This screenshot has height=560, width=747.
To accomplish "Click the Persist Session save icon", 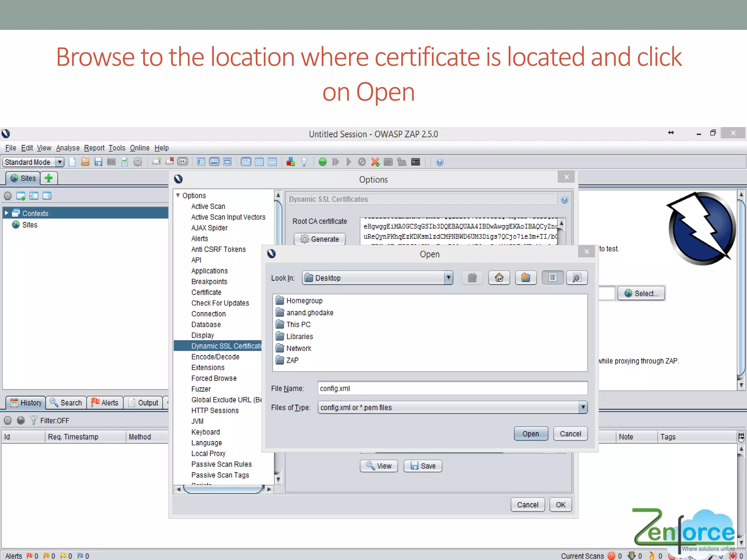I will tap(98, 162).
